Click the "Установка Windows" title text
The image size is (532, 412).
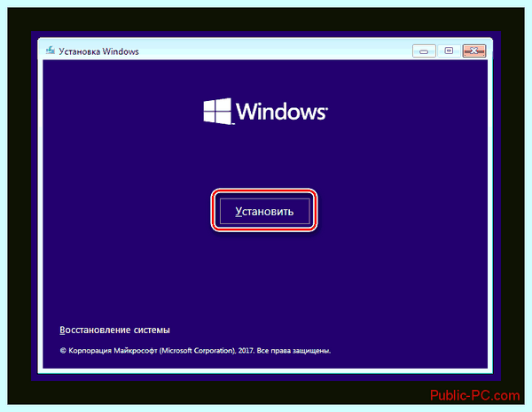coord(98,51)
